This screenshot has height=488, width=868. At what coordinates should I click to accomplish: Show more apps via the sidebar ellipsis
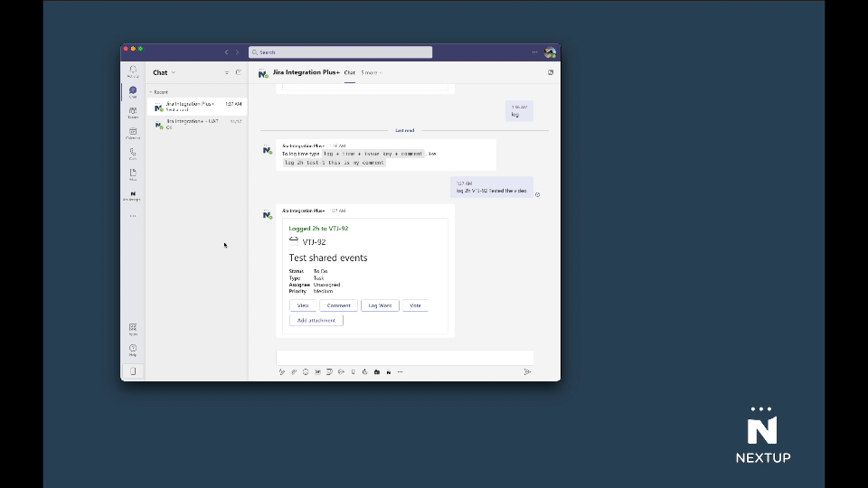pos(133,216)
